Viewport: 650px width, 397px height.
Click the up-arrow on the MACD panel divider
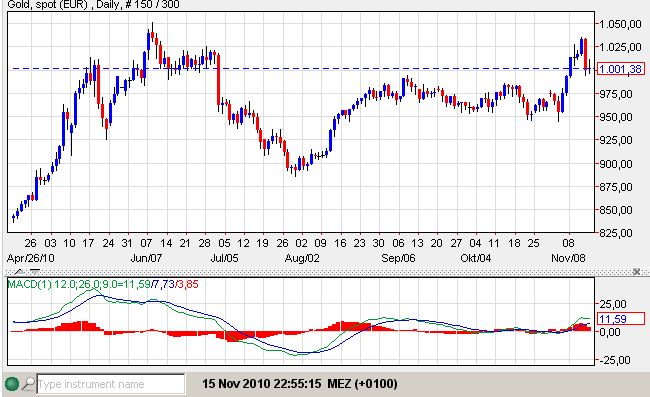pyautogui.click(x=19, y=272)
